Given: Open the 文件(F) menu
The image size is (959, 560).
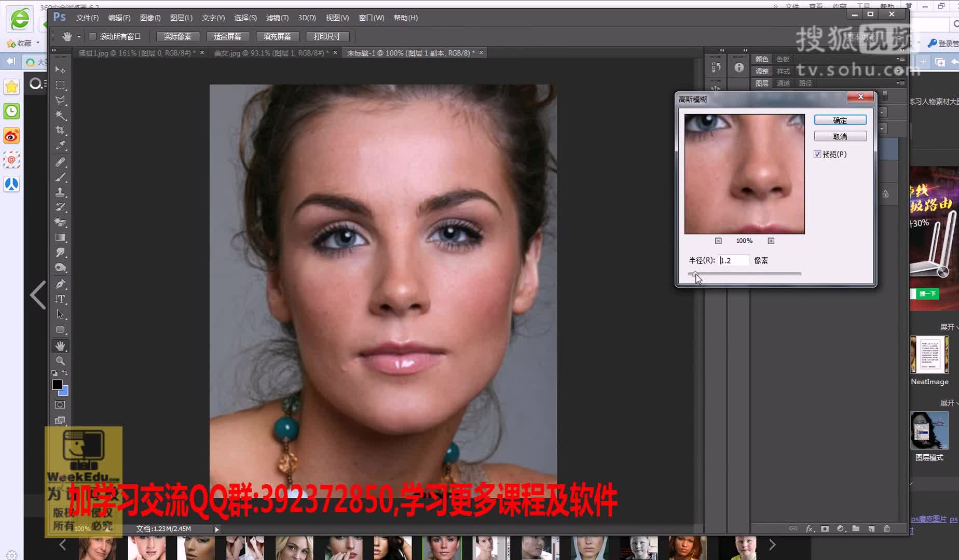Looking at the screenshot, I should point(87,18).
